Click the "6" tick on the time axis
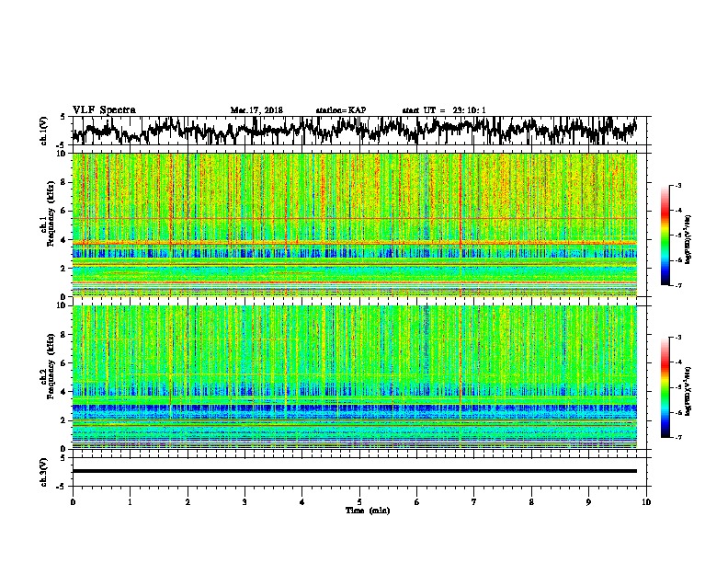 pos(417,502)
